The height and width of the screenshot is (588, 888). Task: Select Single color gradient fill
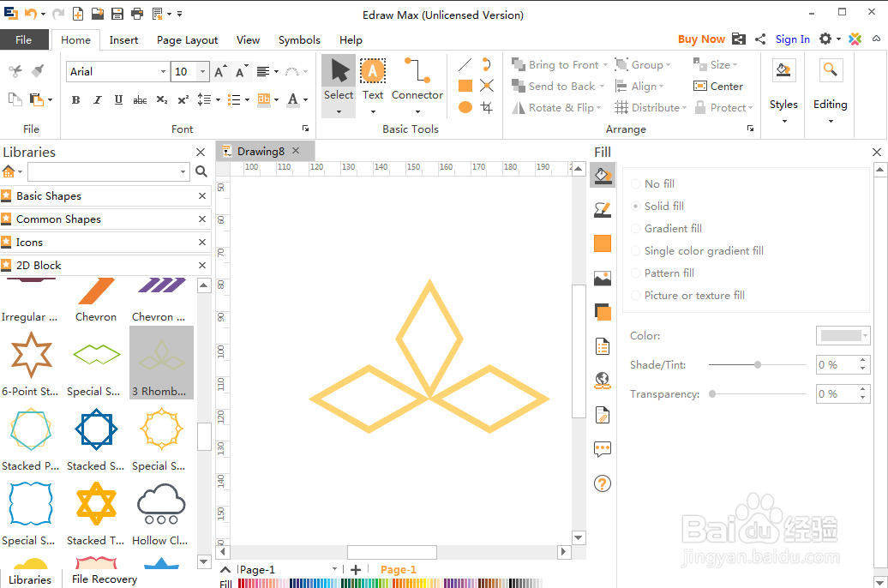697,250
